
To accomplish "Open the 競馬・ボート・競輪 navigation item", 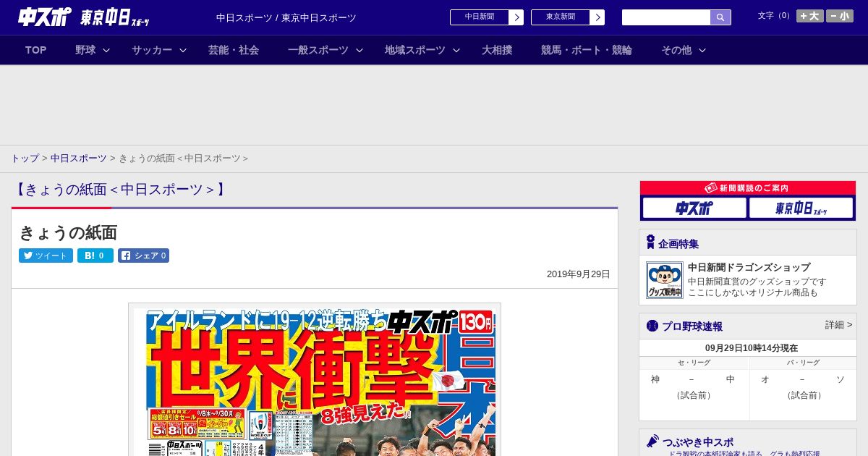I will click(587, 50).
